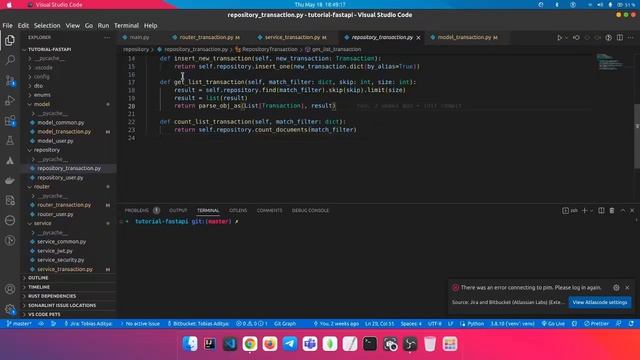This screenshot has height=360, width=640.
Task: Open the Terminal menu
Action: click(x=127, y=25)
